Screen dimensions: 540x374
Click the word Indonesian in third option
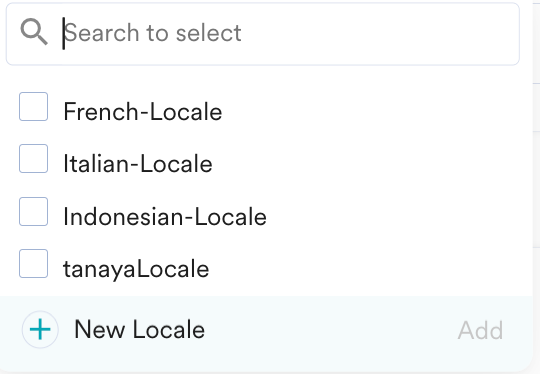click(123, 217)
